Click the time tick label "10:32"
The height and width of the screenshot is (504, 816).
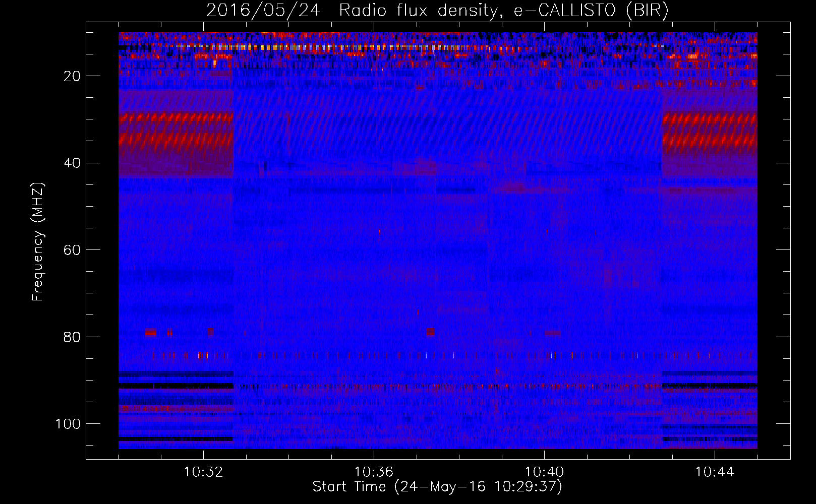204,472
